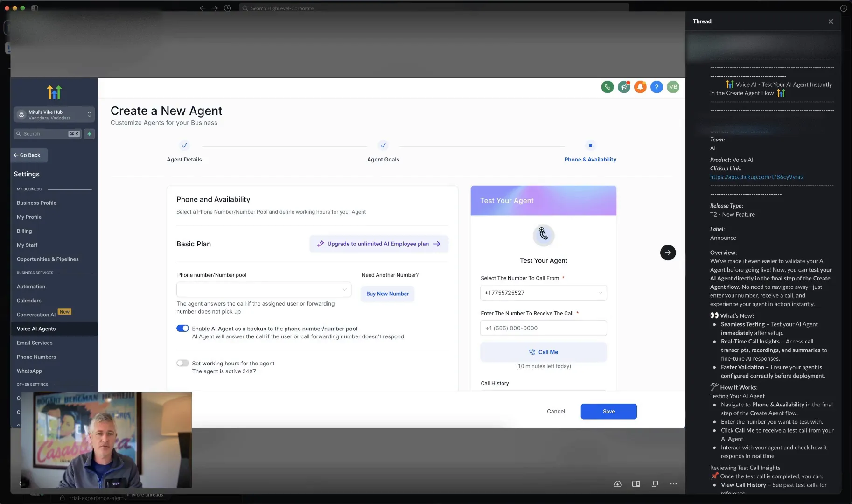852x504 pixels.
Task: Click the Search HighLevel-Corporate bar
Action: 434,8
